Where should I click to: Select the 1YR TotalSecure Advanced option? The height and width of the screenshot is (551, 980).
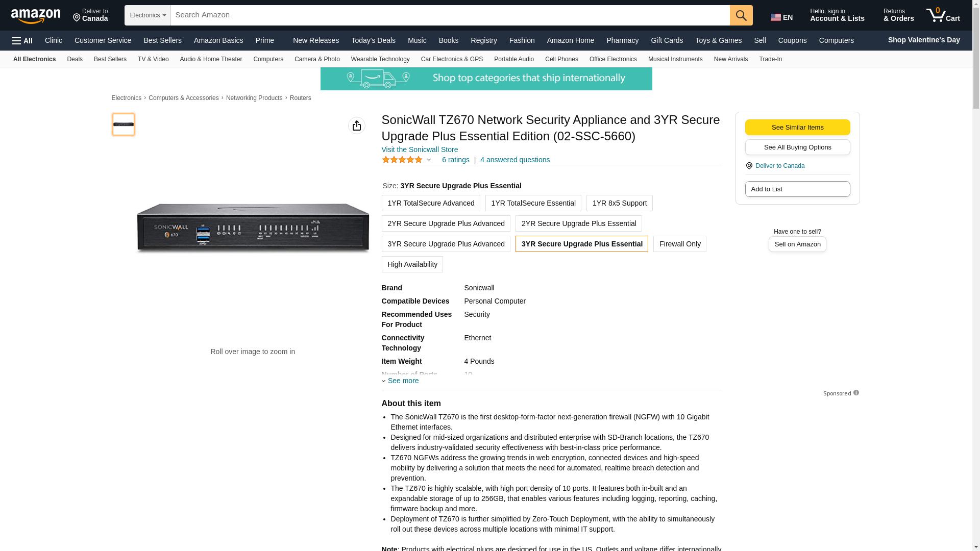coord(430,203)
